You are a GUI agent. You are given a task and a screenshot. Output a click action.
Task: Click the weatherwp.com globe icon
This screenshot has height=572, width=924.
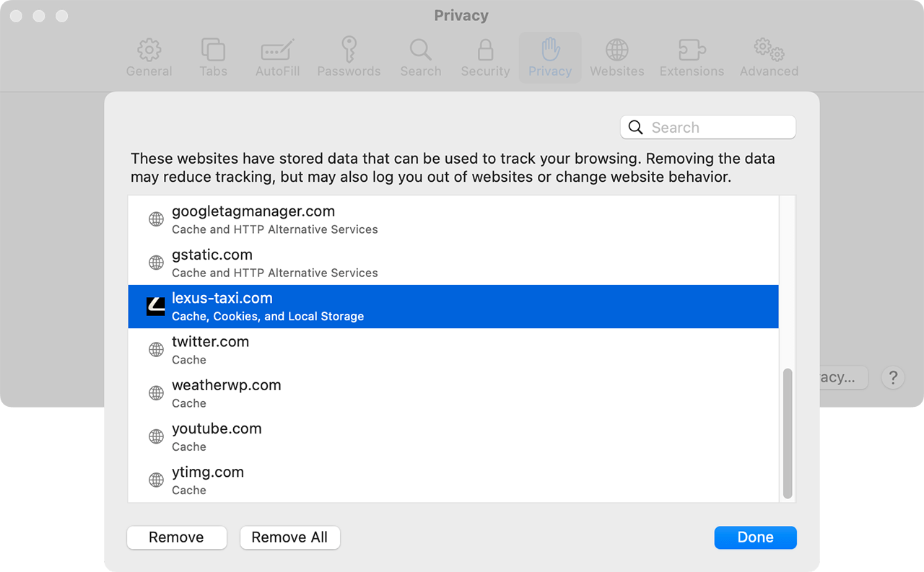tap(156, 393)
